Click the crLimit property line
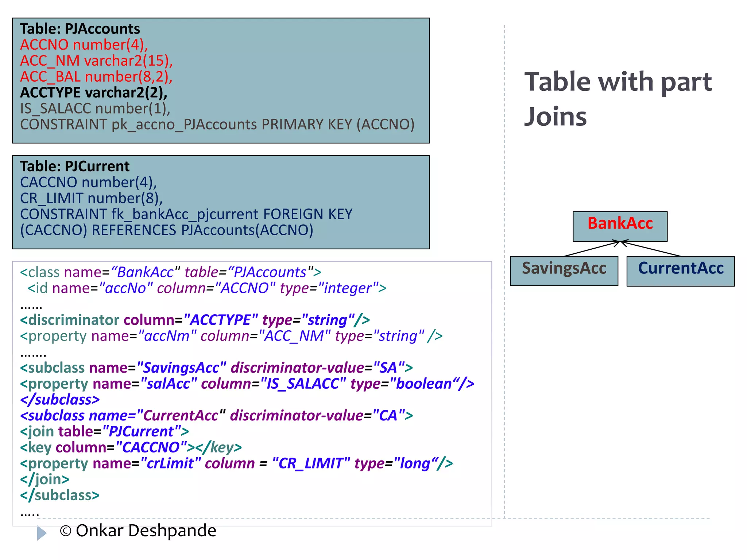 coord(236,463)
